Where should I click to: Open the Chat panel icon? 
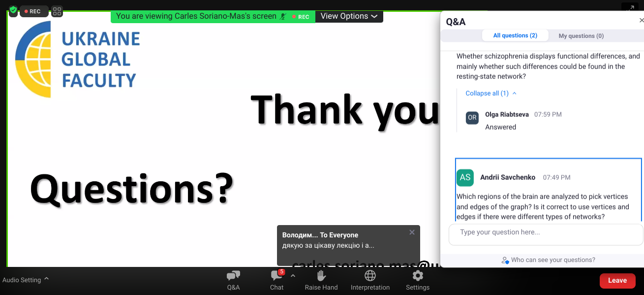pyautogui.click(x=276, y=276)
